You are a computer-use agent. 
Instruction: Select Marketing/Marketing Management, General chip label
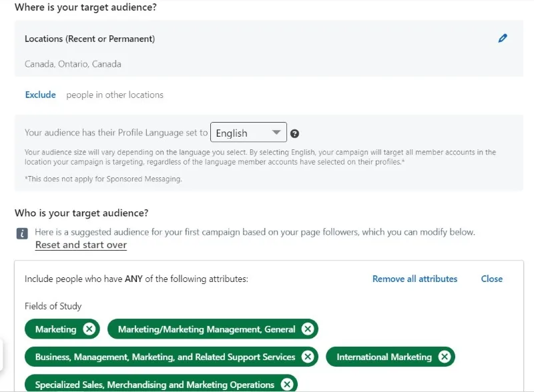[207, 329]
